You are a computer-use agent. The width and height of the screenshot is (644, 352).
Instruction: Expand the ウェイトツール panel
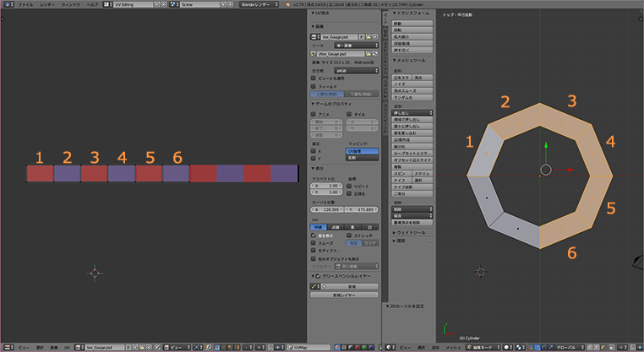[x=409, y=233]
